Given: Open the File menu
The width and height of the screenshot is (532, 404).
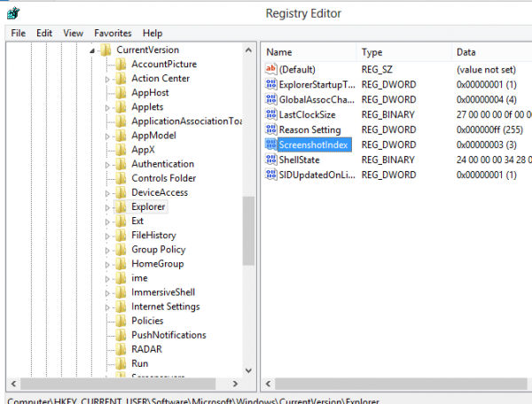Looking at the screenshot, I should click(18, 33).
